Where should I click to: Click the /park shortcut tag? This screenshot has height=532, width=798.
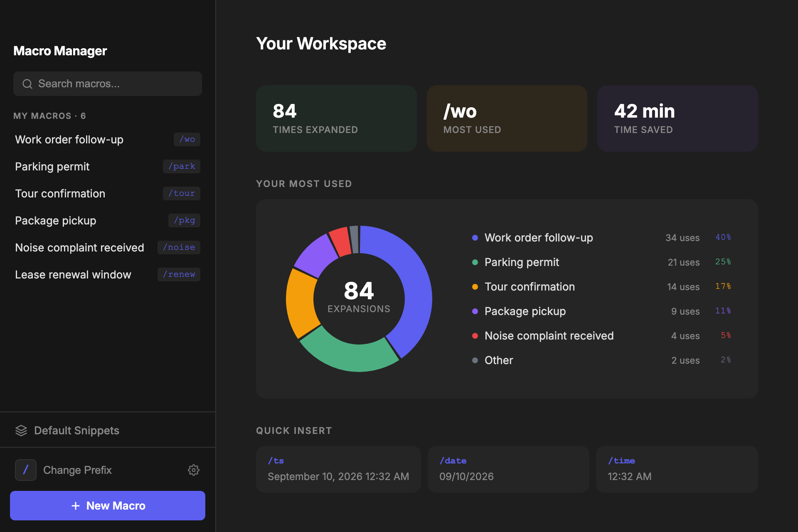click(182, 167)
